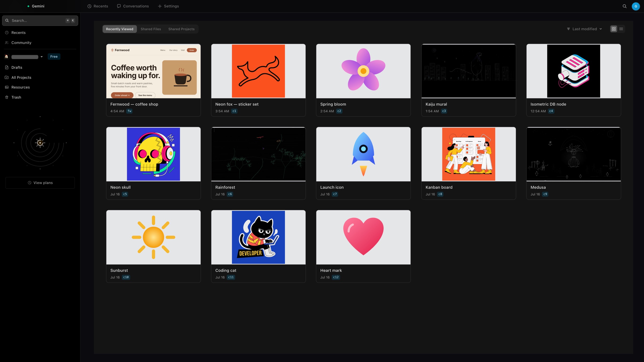Open Drafts in the sidebar
Screen dimensions: 644x362
click(x=40, y=67)
